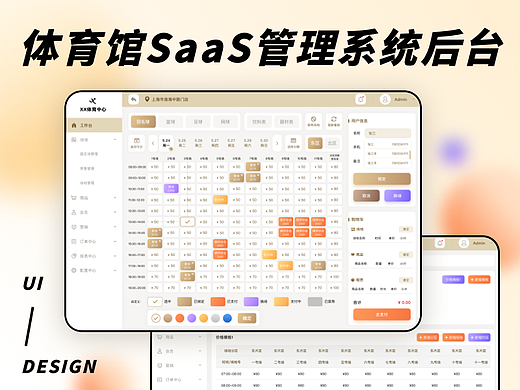The image size is (520, 390).
Task: Expand the 订单中心 chevron in the front sidebar
Action: click(x=115, y=241)
